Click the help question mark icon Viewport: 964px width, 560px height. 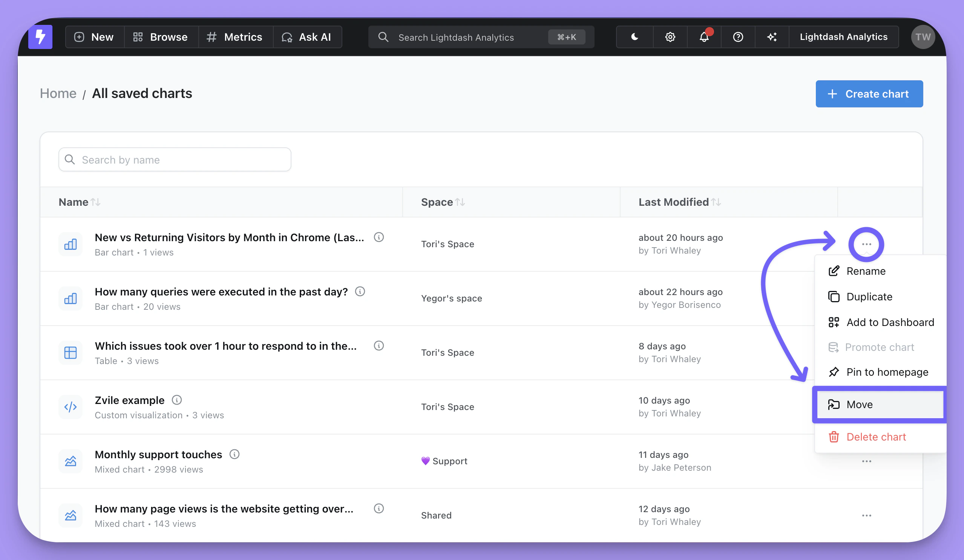point(738,37)
